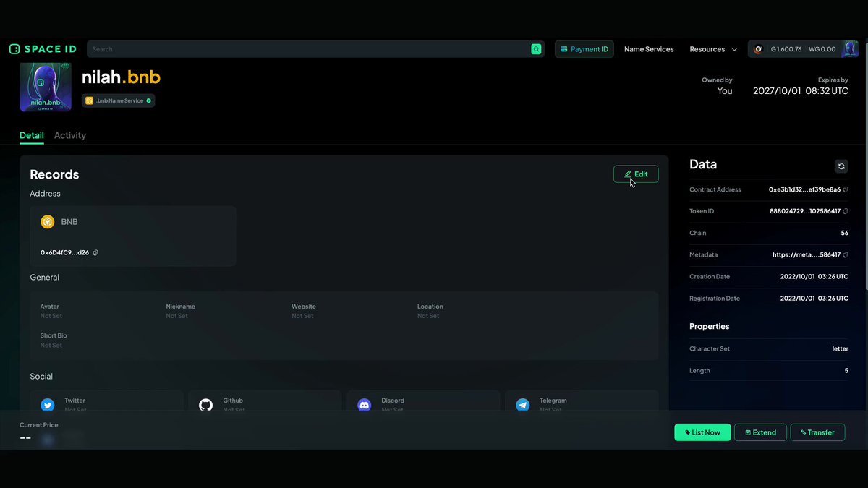Image resolution: width=868 pixels, height=488 pixels.
Task: Copy the Metadata URL
Action: [x=846, y=254]
